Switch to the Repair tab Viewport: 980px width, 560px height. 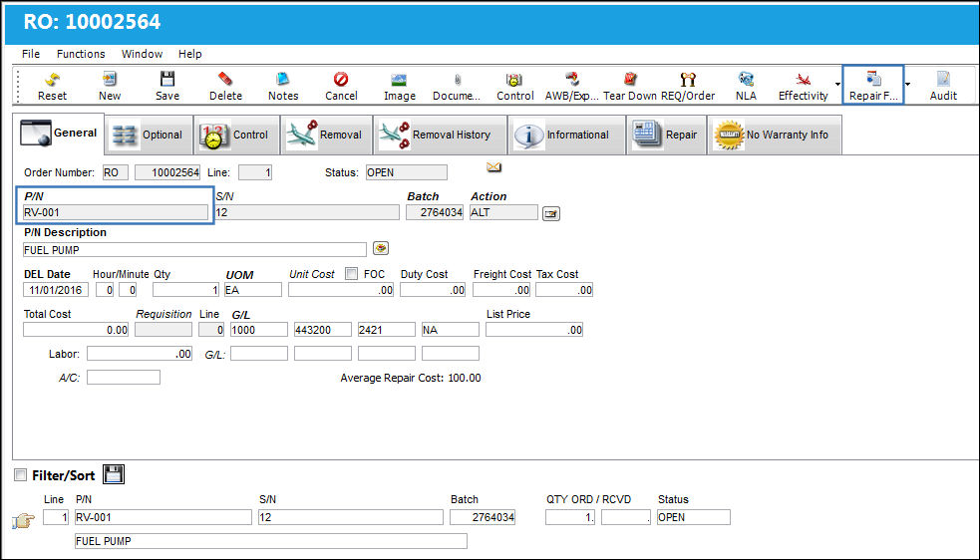pyautogui.click(x=666, y=135)
